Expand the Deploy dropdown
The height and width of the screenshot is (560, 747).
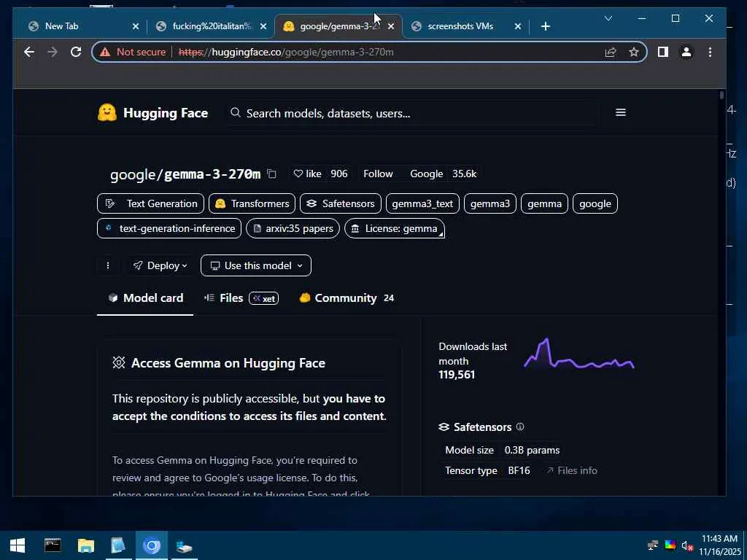[x=160, y=265]
